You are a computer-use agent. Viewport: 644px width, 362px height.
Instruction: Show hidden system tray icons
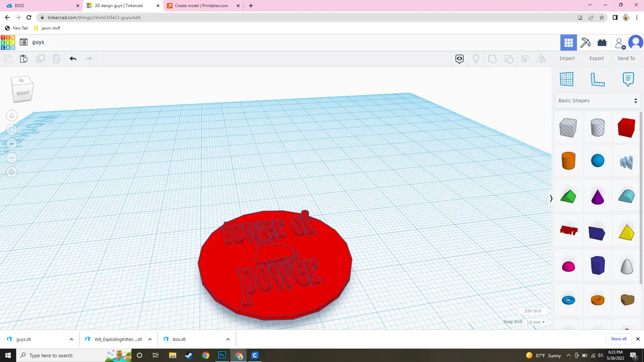[x=568, y=356]
